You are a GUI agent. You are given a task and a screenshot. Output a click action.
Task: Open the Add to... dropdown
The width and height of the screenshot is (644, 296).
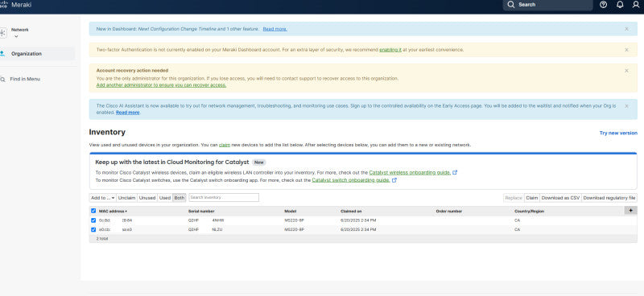coord(103,198)
